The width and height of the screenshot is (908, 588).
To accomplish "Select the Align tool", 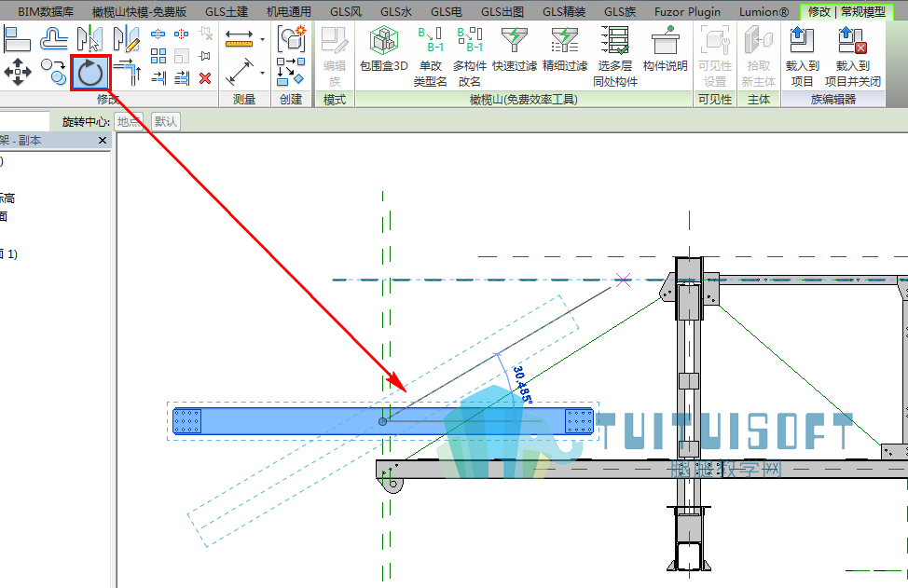I will coord(18,39).
